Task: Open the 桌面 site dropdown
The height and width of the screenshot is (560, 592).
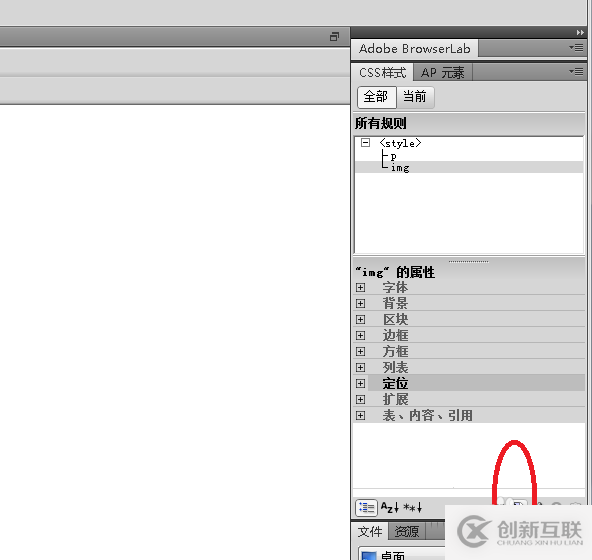Action: point(401,554)
